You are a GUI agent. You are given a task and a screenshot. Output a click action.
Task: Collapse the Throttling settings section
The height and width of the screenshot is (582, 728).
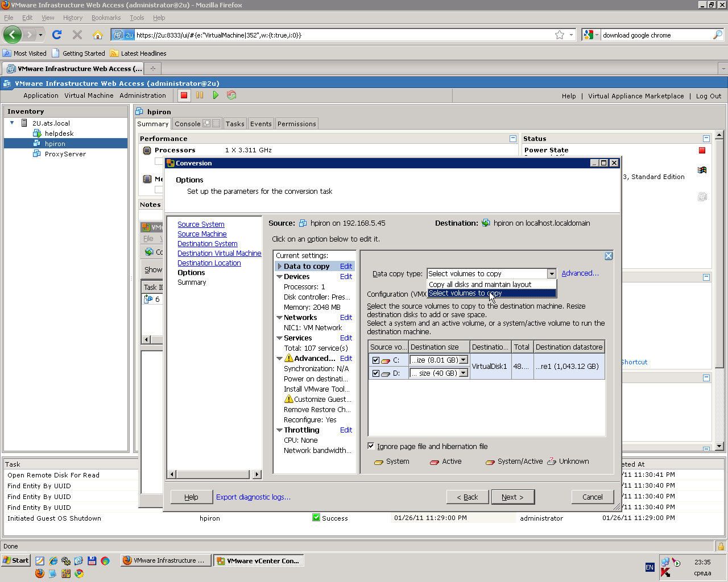(279, 430)
